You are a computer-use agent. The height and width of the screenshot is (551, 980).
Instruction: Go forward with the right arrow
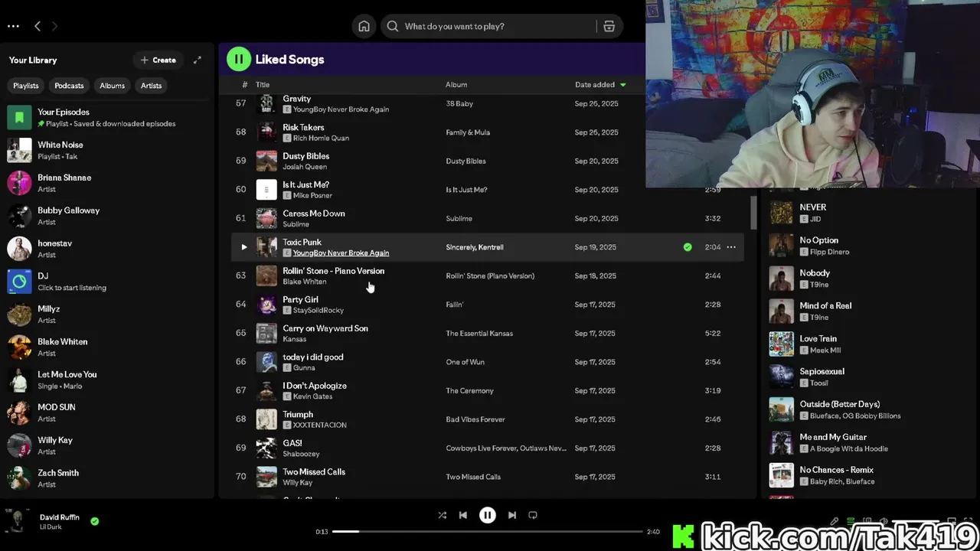pos(54,26)
